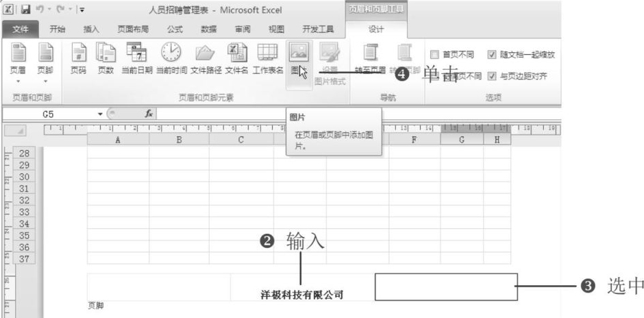Click the right footer section box
This screenshot has width=644, height=318.
point(446,286)
